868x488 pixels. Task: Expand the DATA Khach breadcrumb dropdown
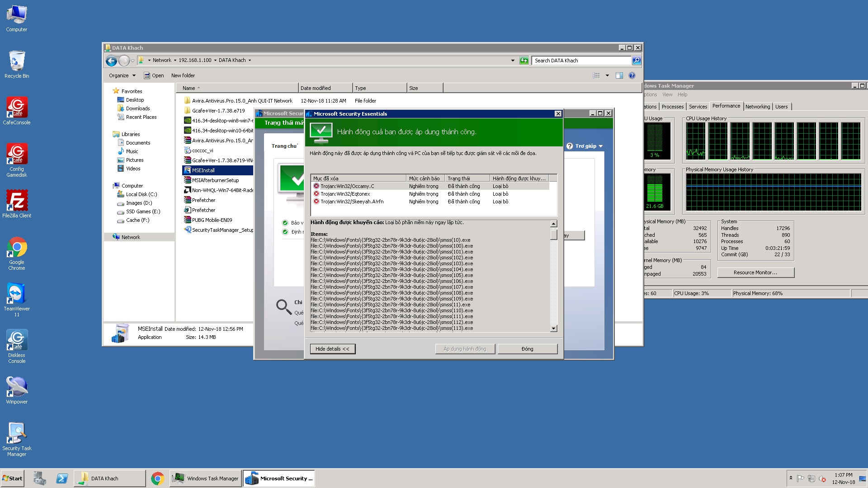click(250, 61)
